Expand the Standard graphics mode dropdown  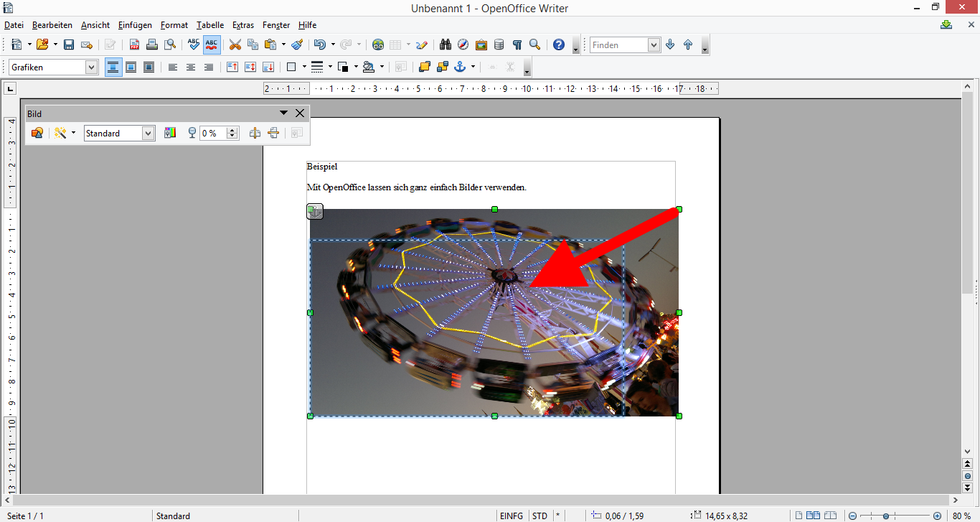148,133
